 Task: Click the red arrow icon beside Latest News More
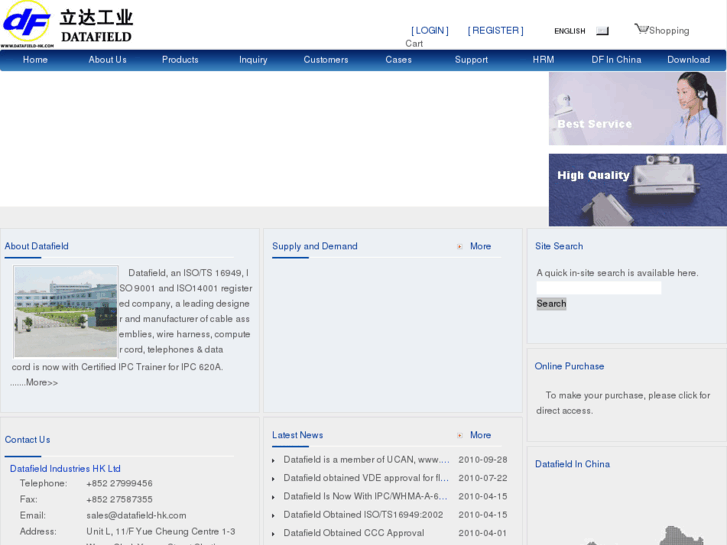tap(459, 436)
